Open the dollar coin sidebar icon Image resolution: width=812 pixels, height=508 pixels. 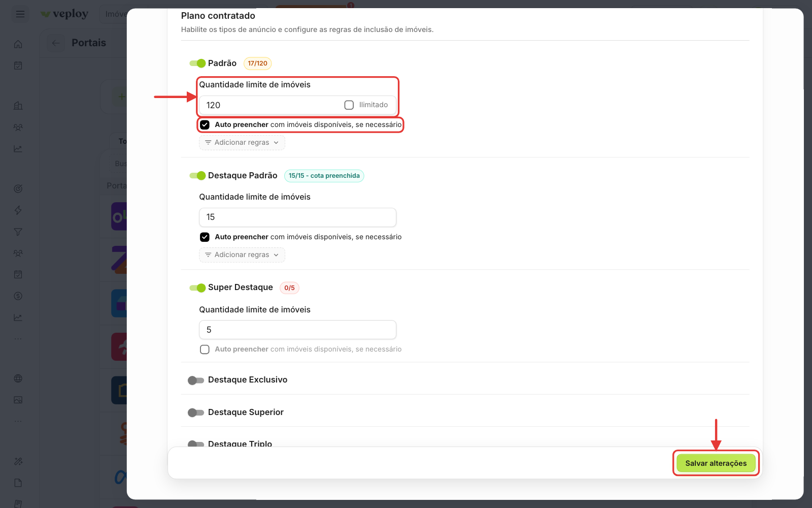coord(18,296)
